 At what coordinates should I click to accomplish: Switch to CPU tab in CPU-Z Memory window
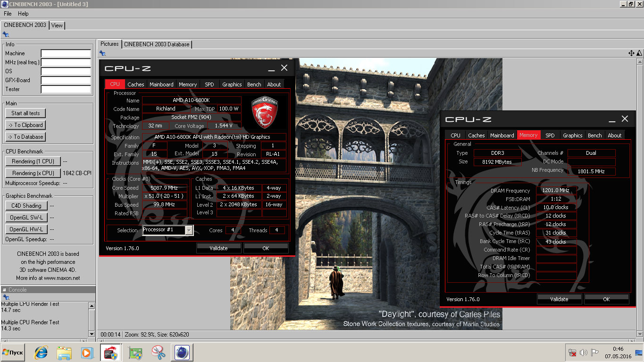pos(456,135)
